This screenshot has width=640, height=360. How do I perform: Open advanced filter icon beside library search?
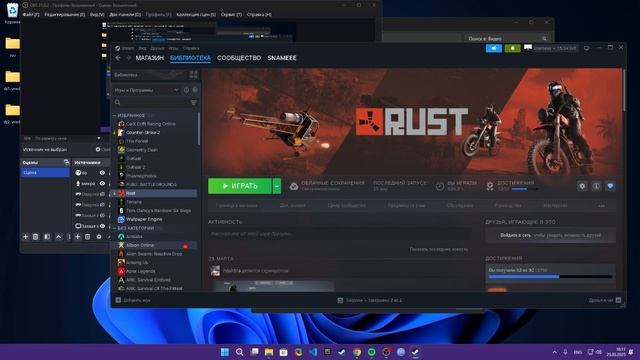click(x=193, y=102)
